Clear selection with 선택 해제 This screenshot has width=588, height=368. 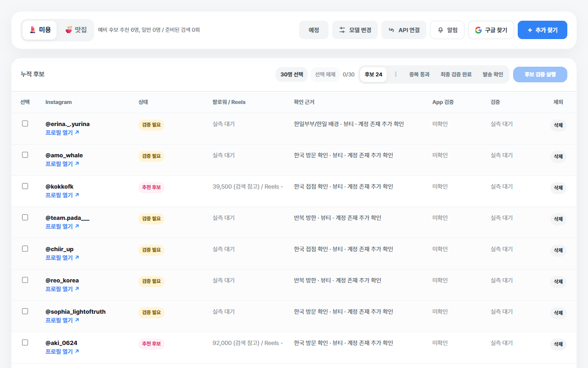pos(325,75)
